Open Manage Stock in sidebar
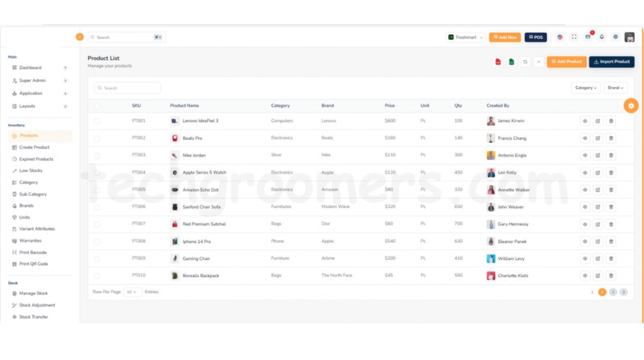Image resolution: width=644 pixels, height=360 pixels. click(33, 293)
